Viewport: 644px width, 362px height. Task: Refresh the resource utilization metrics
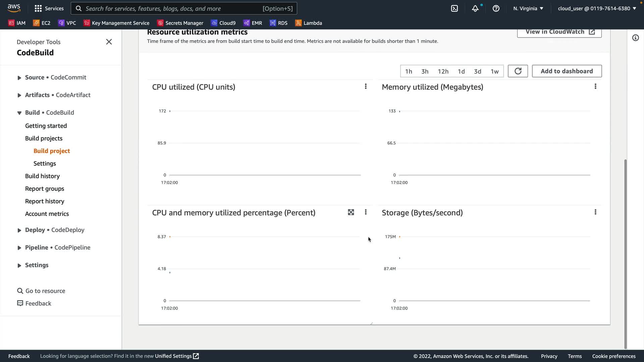point(518,71)
